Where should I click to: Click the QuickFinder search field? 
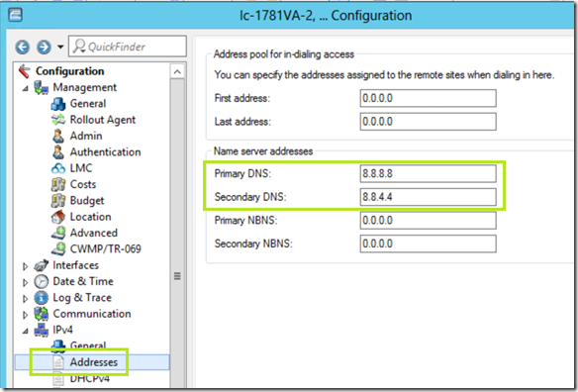coord(128,47)
